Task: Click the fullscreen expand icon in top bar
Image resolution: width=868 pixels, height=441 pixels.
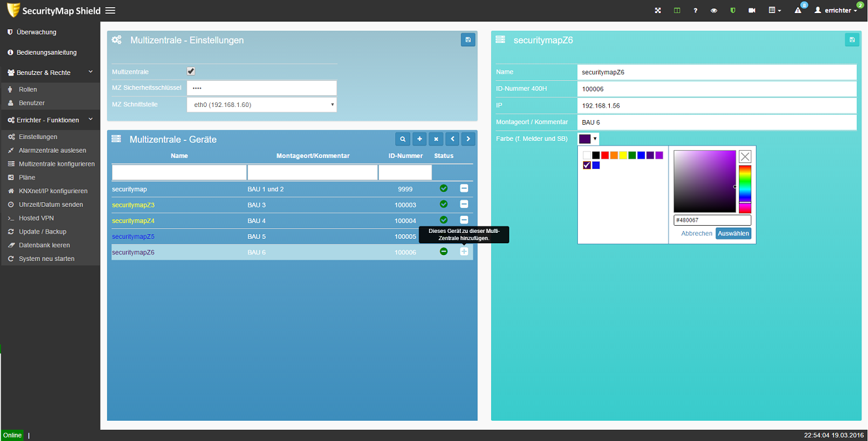Action: [658, 10]
